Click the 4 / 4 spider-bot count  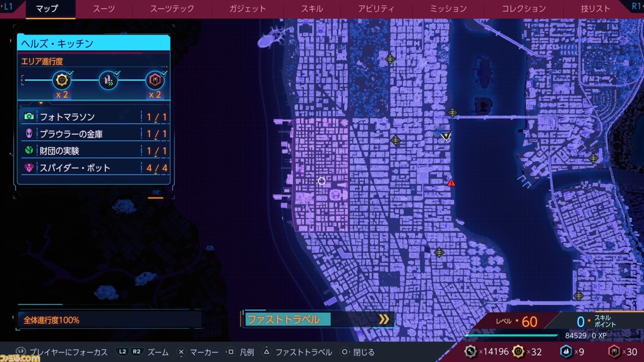[x=156, y=168]
